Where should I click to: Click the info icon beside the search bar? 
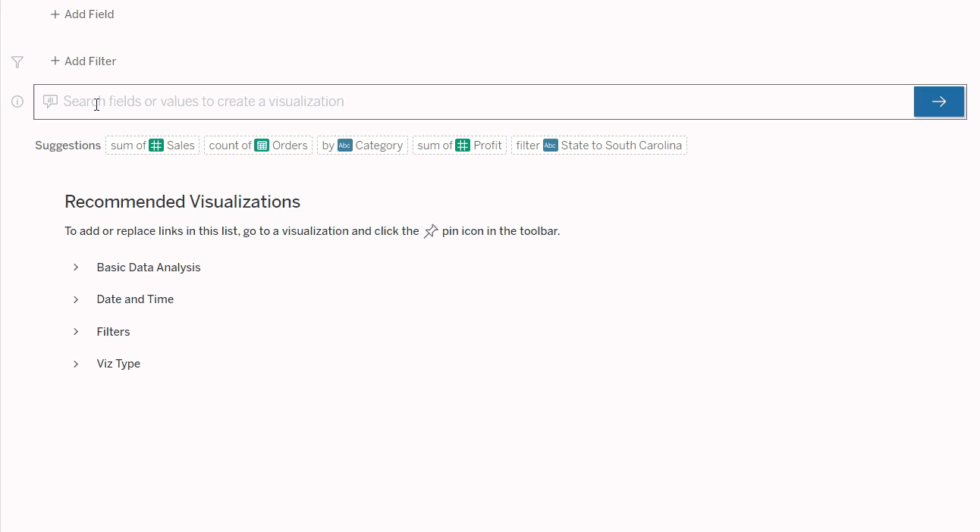(17, 101)
